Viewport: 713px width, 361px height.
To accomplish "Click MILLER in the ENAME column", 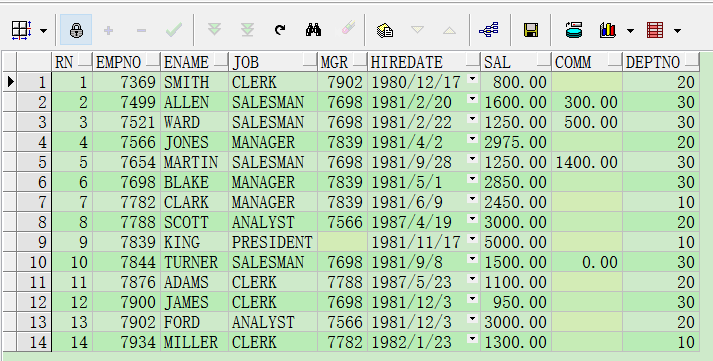I will (195, 342).
